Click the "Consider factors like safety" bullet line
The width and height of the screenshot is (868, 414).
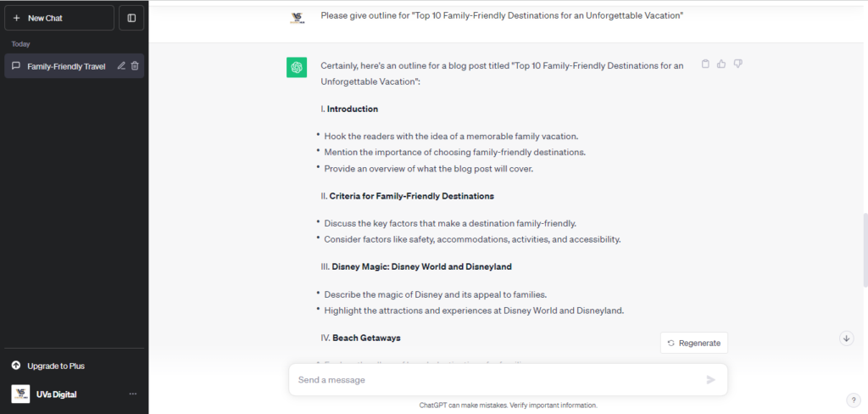click(472, 239)
